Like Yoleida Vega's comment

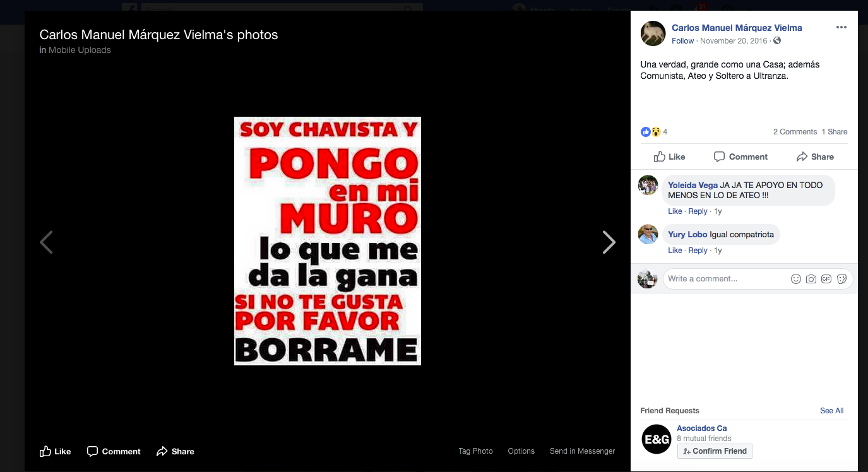pyautogui.click(x=674, y=211)
